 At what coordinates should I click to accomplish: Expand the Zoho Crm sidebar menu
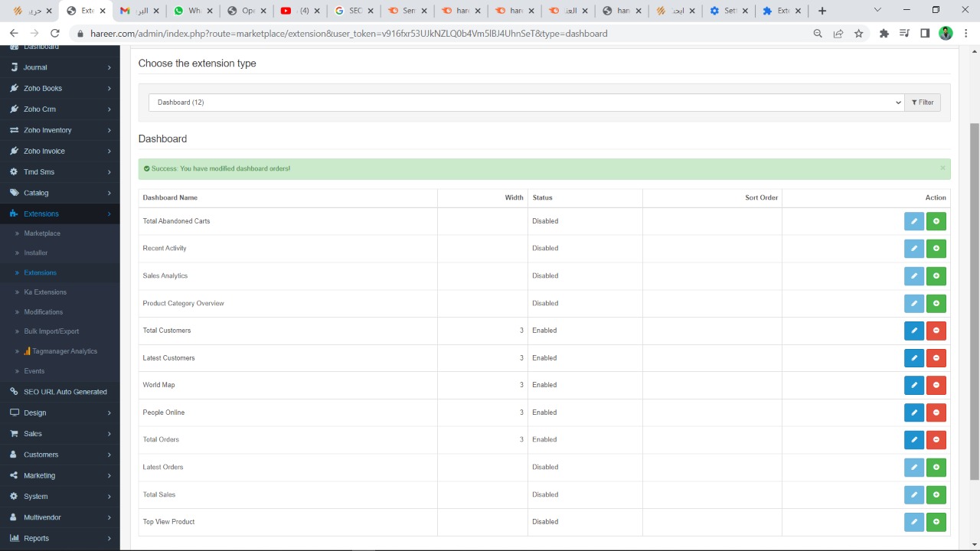point(60,109)
